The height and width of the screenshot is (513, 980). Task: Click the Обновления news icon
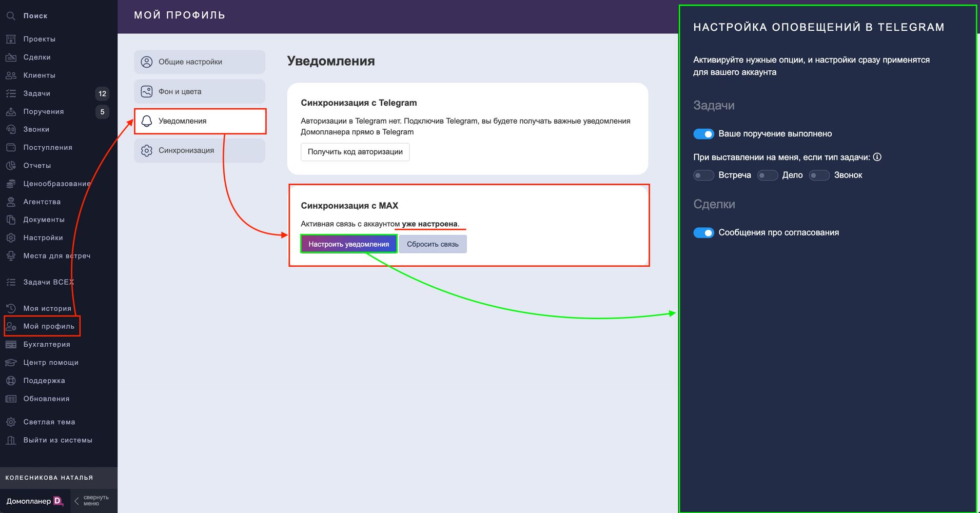[x=11, y=399]
